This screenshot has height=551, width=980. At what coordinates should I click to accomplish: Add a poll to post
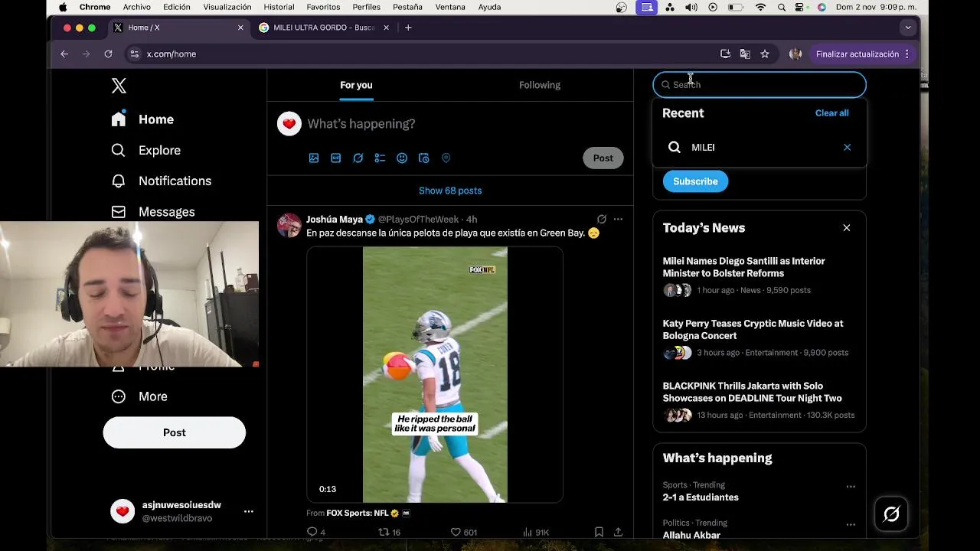pyautogui.click(x=380, y=158)
